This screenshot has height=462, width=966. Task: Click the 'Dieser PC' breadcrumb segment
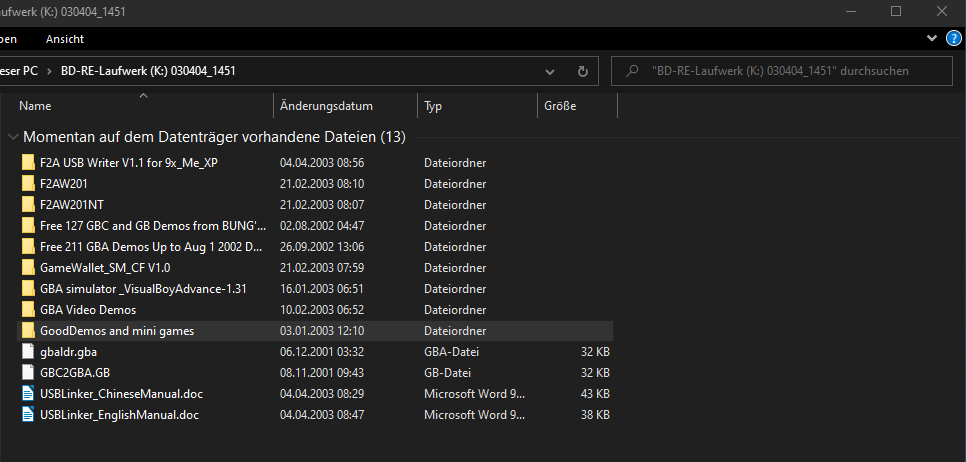click(x=19, y=71)
